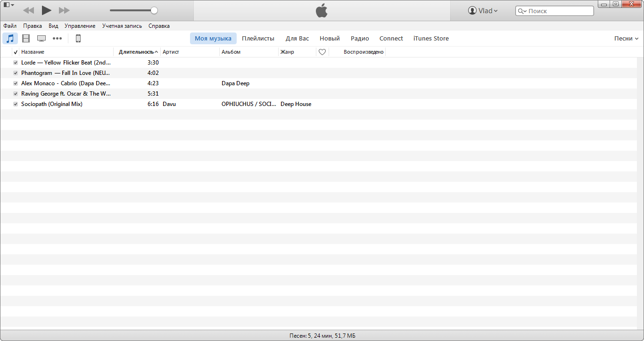Click the user account avatar icon
Image resolution: width=644 pixels, height=341 pixels.
point(472,11)
